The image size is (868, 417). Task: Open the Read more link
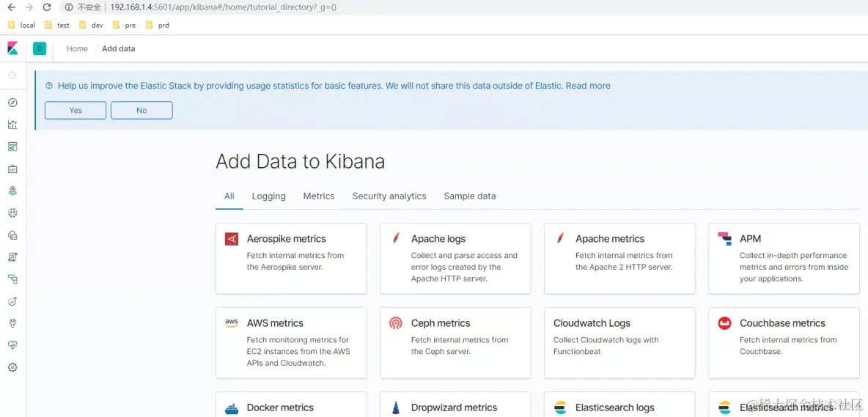(x=588, y=86)
